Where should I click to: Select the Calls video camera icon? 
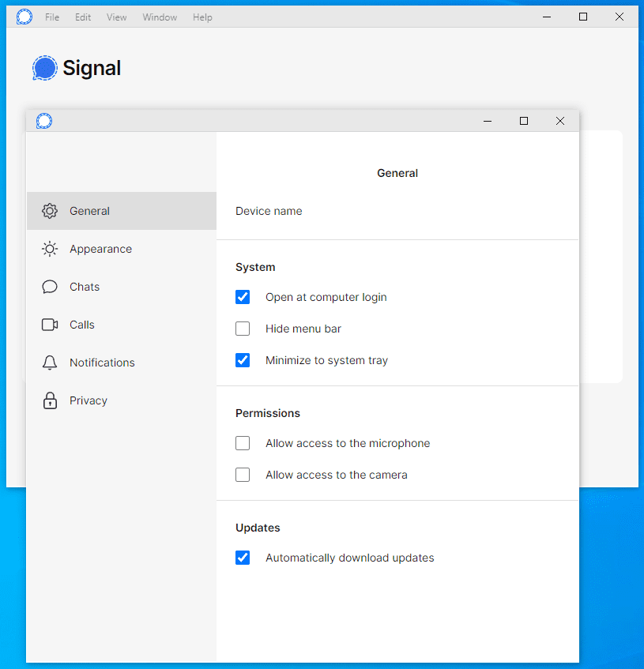tap(50, 325)
